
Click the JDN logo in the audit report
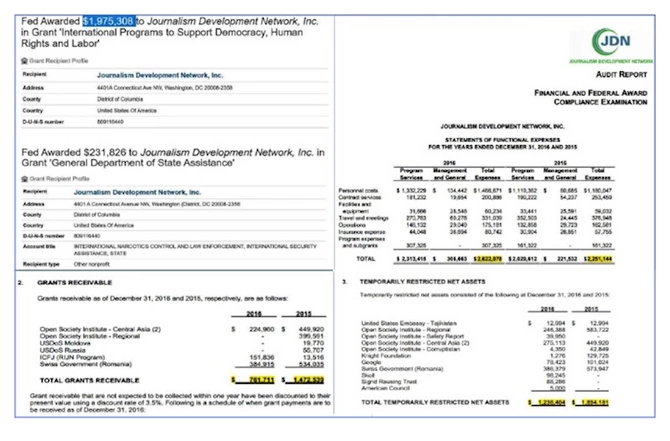[611, 41]
